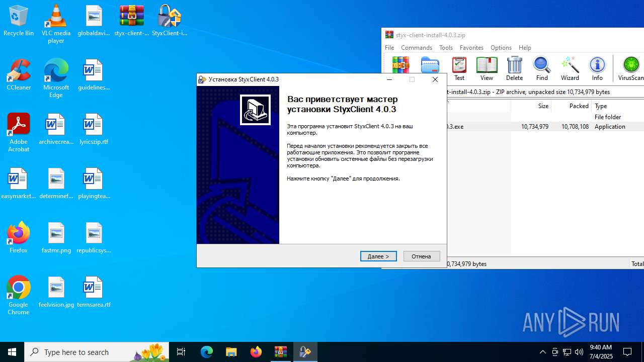This screenshot has width=644, height=362.
Task: Open the Options menu in WinRAR
Action: (501, 48)
